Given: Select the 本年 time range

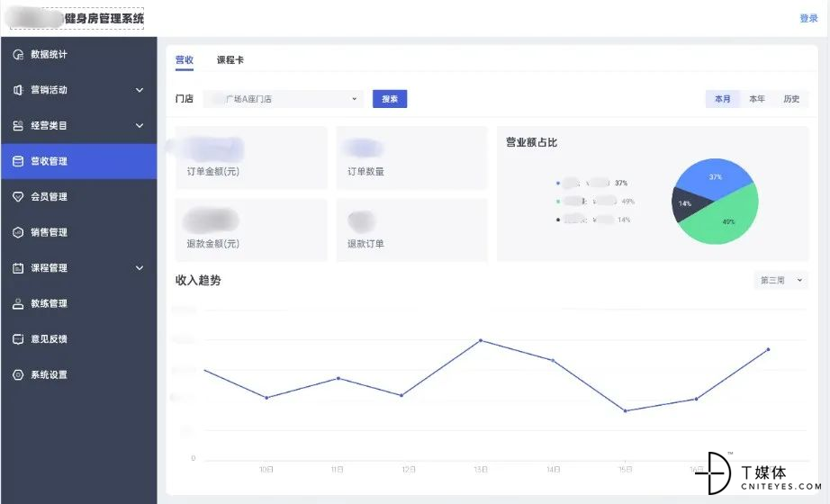Looking at the screenshot, I should [757, 99].
